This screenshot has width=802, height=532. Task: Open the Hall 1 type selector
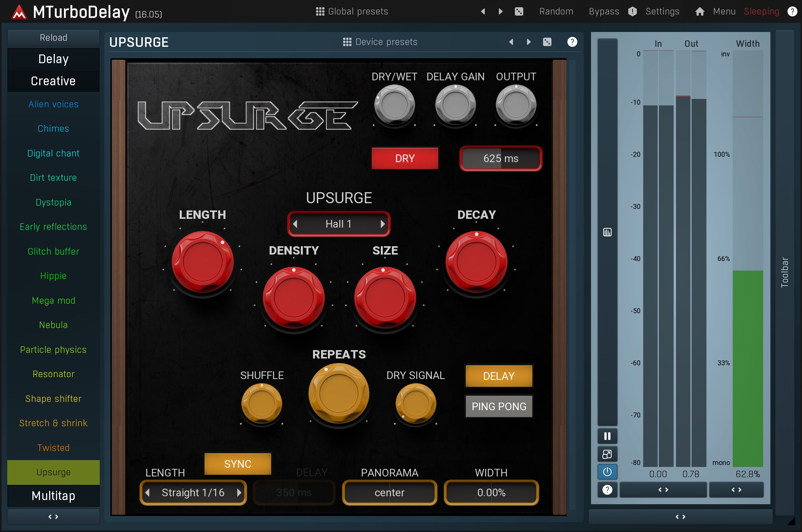click(339, 224)
